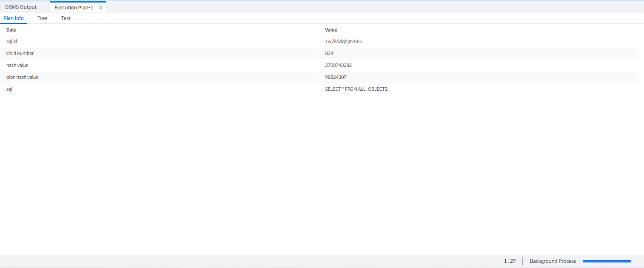Select the sql row label
This screenshot has height=268, width=644.
point(9,89)
